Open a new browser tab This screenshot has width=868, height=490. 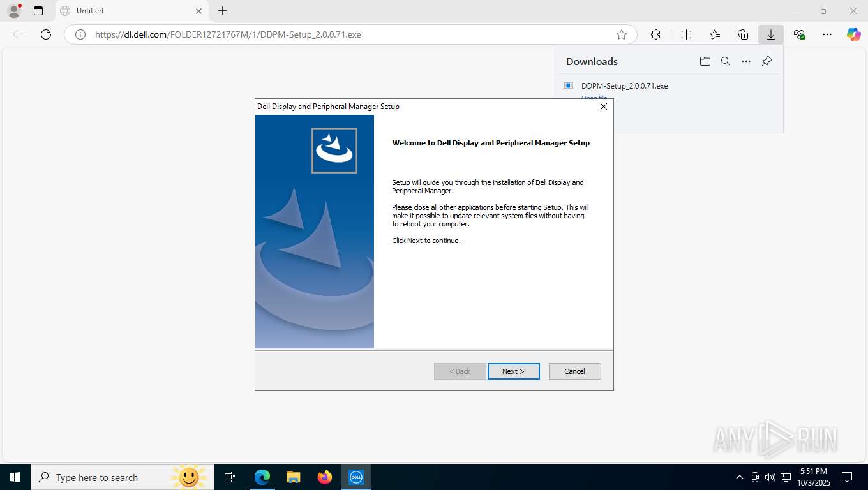coord(222,11)
